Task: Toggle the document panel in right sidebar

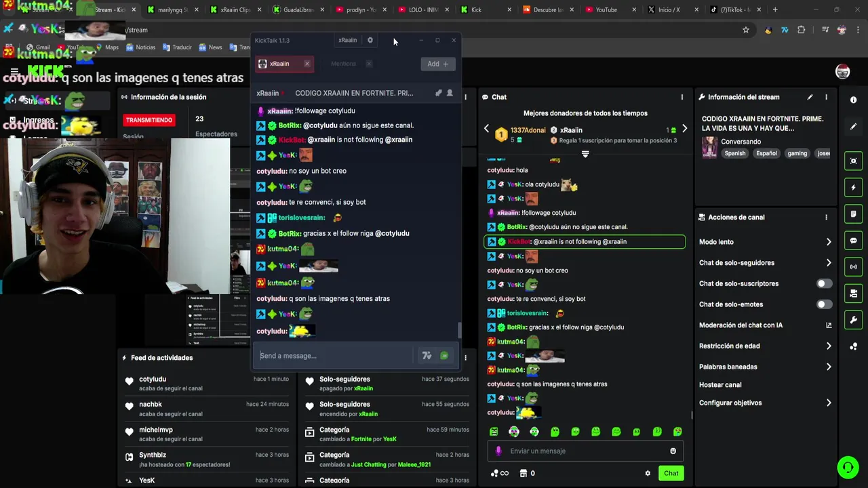Action: (853, 214)
